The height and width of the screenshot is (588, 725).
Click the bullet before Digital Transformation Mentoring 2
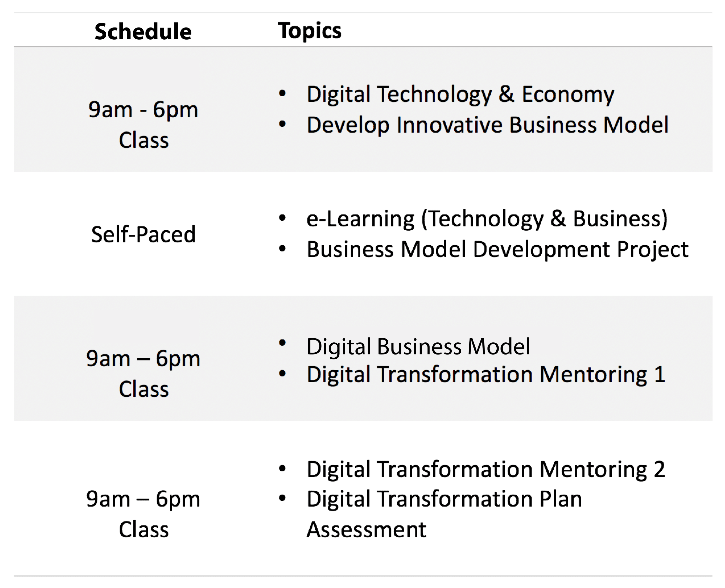click(282, 469)
